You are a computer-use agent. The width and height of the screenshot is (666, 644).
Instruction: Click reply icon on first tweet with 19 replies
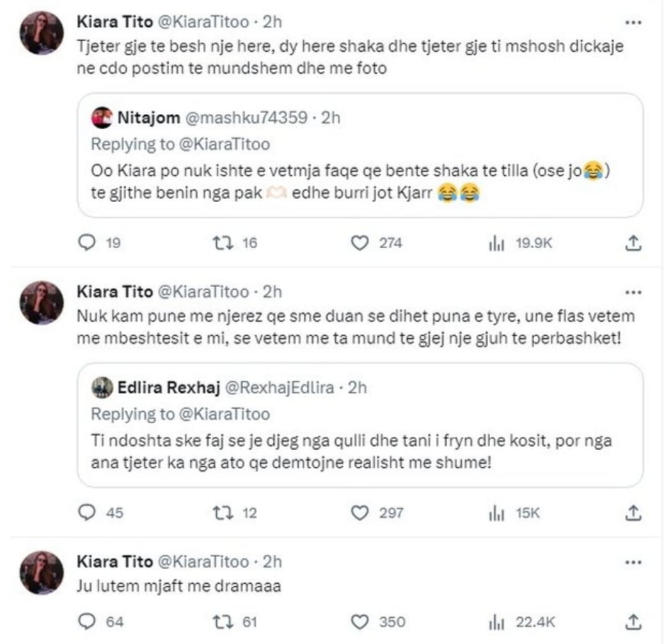point(88,243)
